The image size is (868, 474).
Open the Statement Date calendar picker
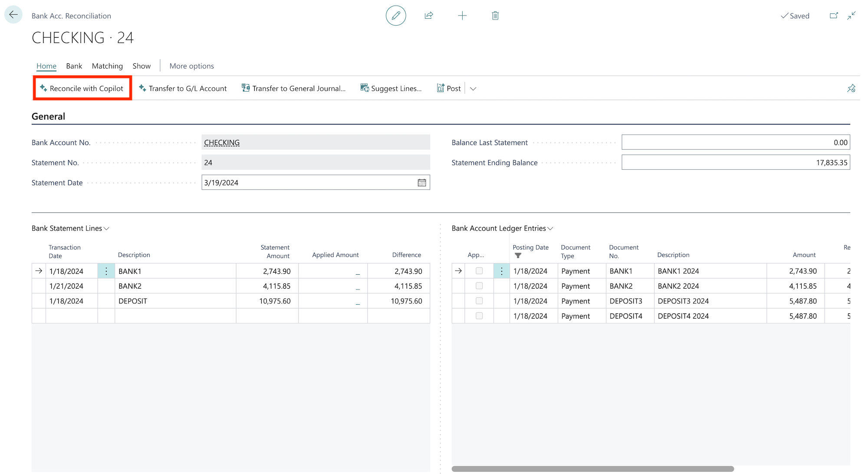click(x=422, y=183)
